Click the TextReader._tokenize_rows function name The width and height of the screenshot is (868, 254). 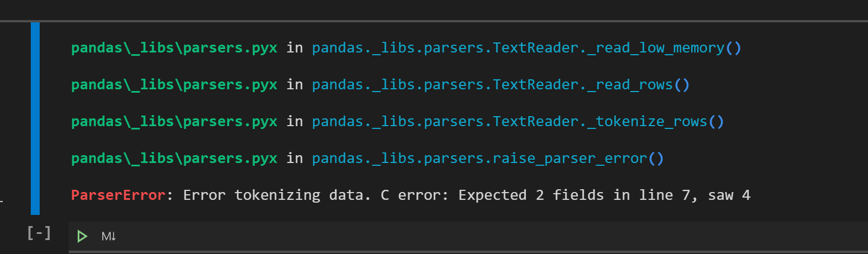coord(600,122)
